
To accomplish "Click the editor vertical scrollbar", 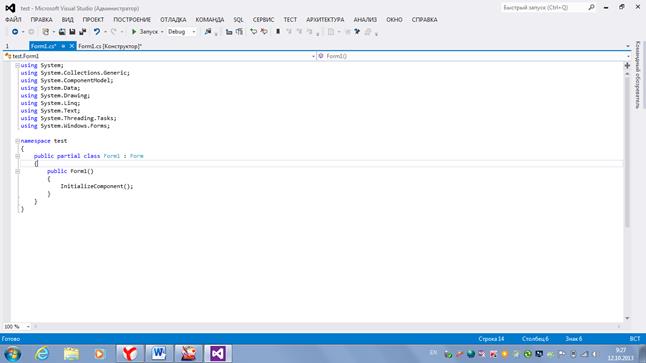I will 627,152.
